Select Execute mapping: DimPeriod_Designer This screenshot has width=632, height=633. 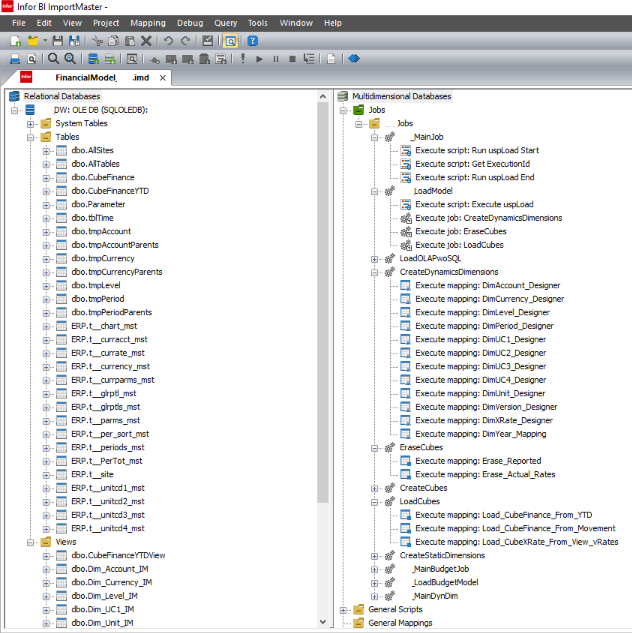pos(484,326)
